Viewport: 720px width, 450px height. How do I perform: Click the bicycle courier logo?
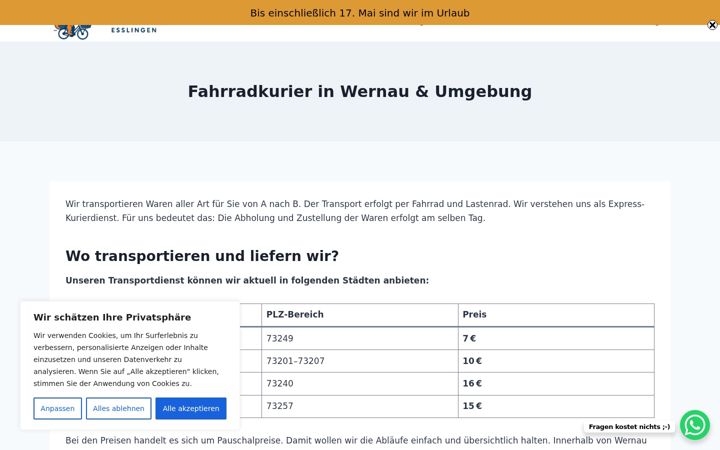pyautogui.click(x=73, y=32)
